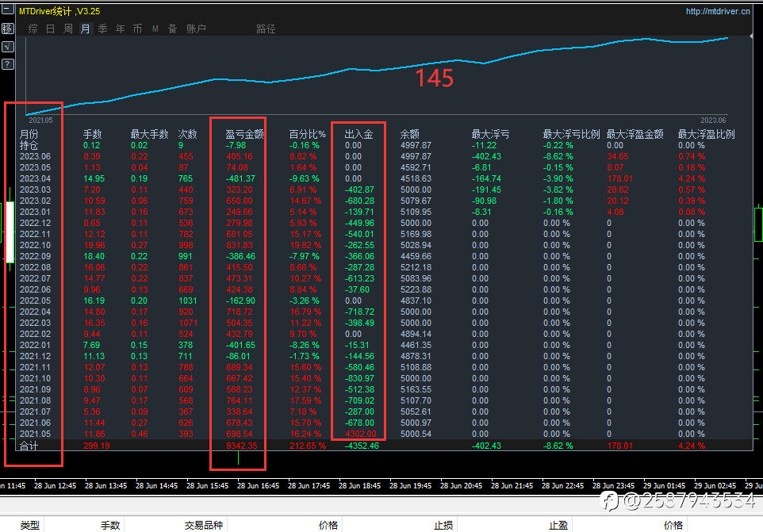Open the http://mtdriver.cn link
Screen dimensions: 763x532
point(718,11)
